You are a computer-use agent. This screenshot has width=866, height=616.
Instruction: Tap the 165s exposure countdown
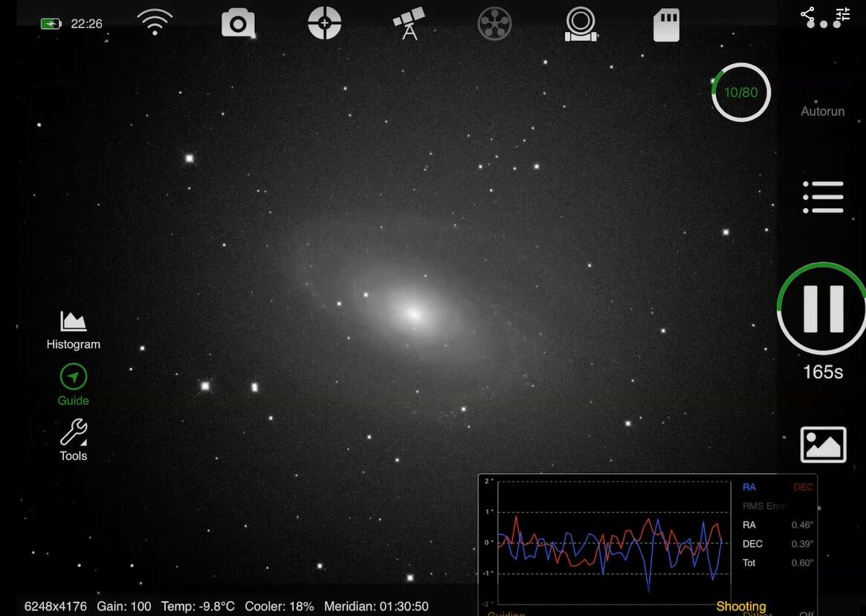click(x=823, y=372)
